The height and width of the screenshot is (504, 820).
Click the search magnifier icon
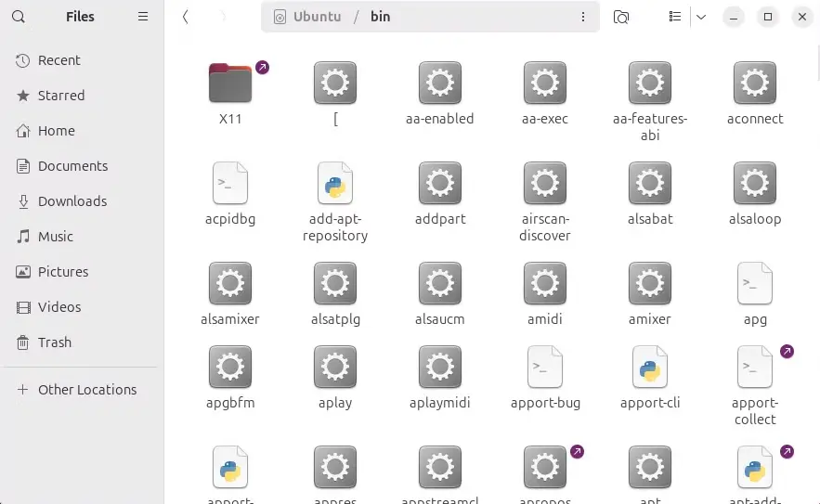click(19, 17)
